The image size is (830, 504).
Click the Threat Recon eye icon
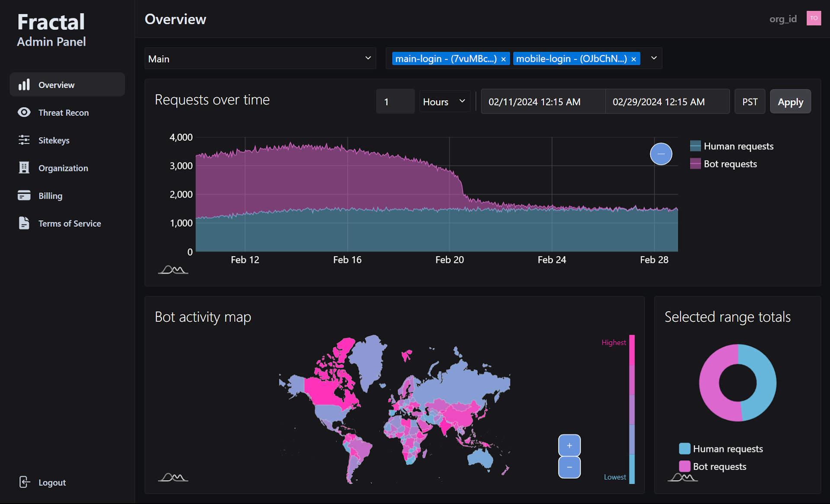click(24, 112)
